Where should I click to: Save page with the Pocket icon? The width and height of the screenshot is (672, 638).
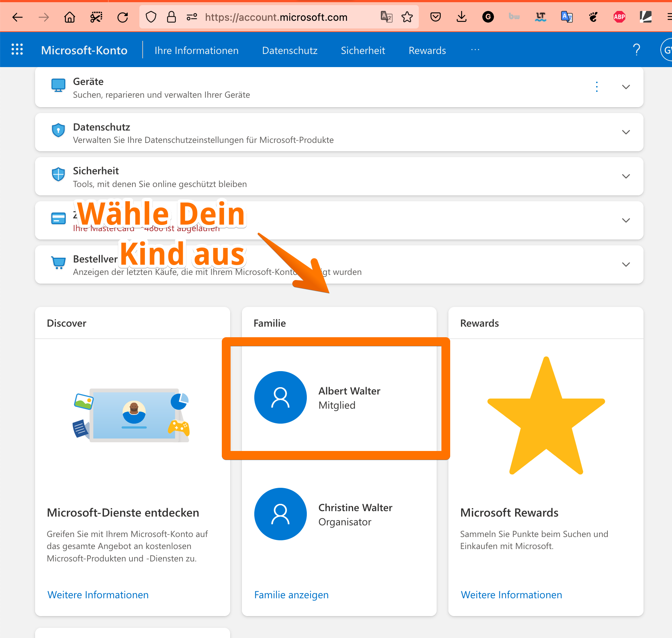435,17
